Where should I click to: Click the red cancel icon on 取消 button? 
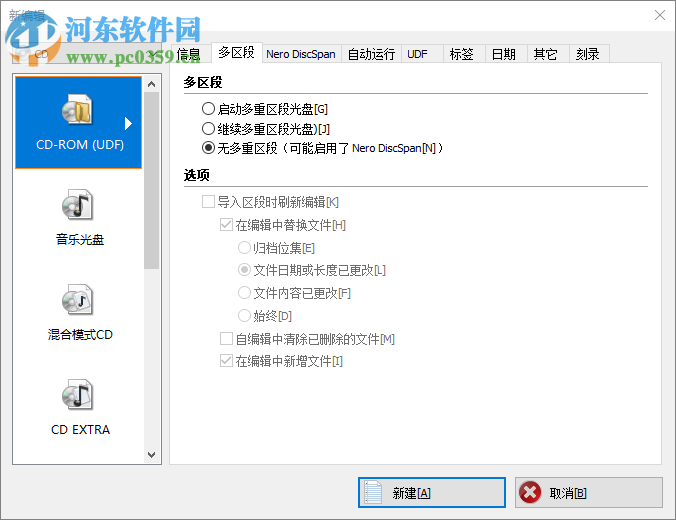(x=530, y=492)
